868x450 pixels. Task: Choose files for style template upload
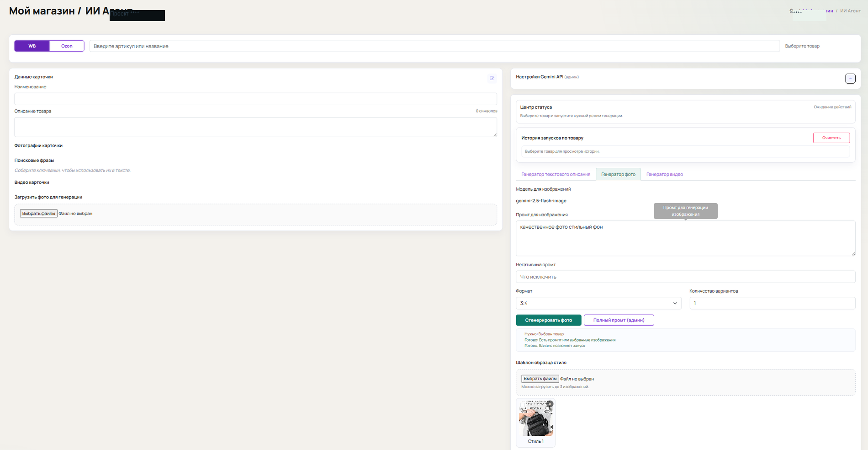(x=540, y=379)
